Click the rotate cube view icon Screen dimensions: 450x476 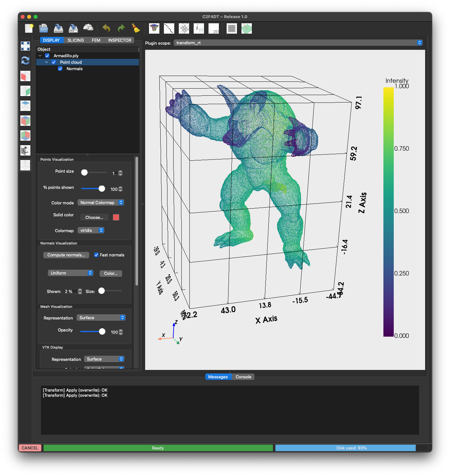click(25, 150)
